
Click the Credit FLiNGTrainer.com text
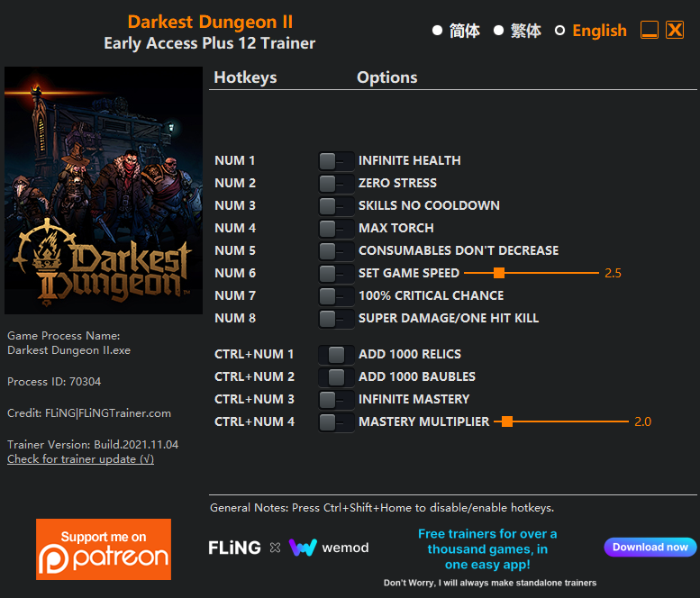[x=89, y=413]
